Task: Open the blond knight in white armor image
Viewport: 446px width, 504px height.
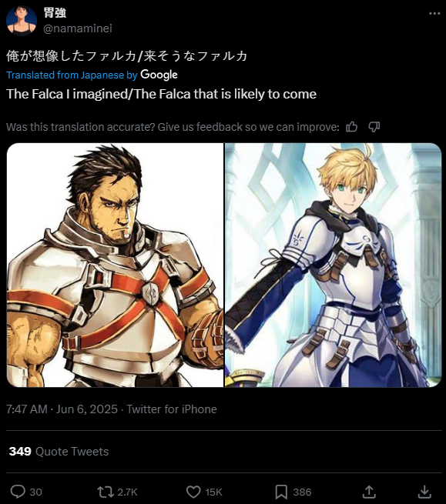Action: coord(333,265)
